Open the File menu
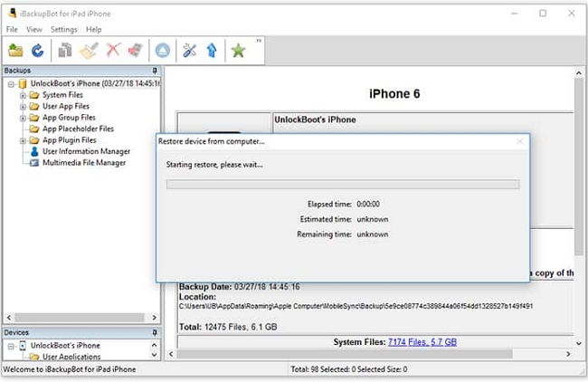Screen dimensions: 588x382 [x=12, y=29]
